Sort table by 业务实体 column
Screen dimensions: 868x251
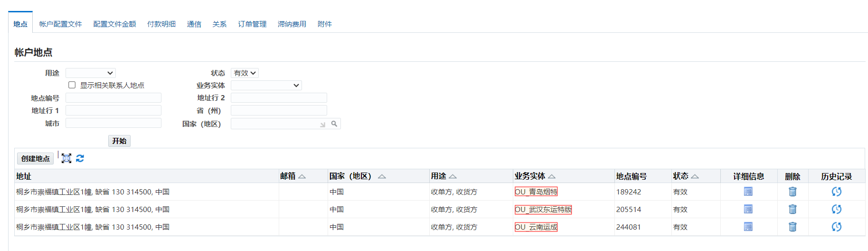click(551, 176)
